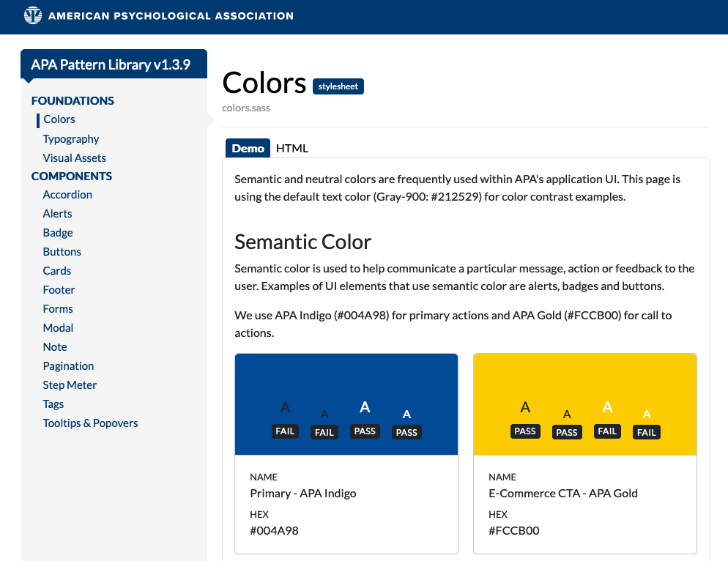
Task: Switch to the HTML tab
Action: coord(292,148)
